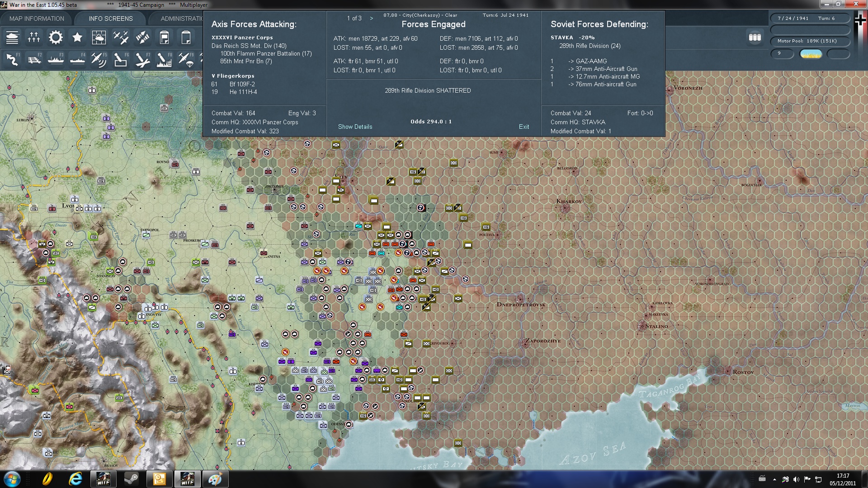Click the Zaporozhye city label on map
This screenshot has height=488, width=868.
click(542, 341)
